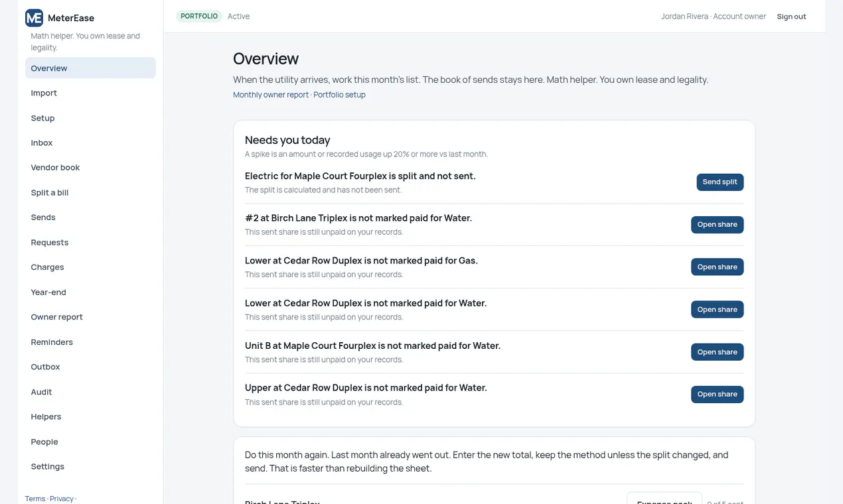This screenshot has width=843, height=504.
Task: Select the Overview page heading
Action: pos(266,58)
